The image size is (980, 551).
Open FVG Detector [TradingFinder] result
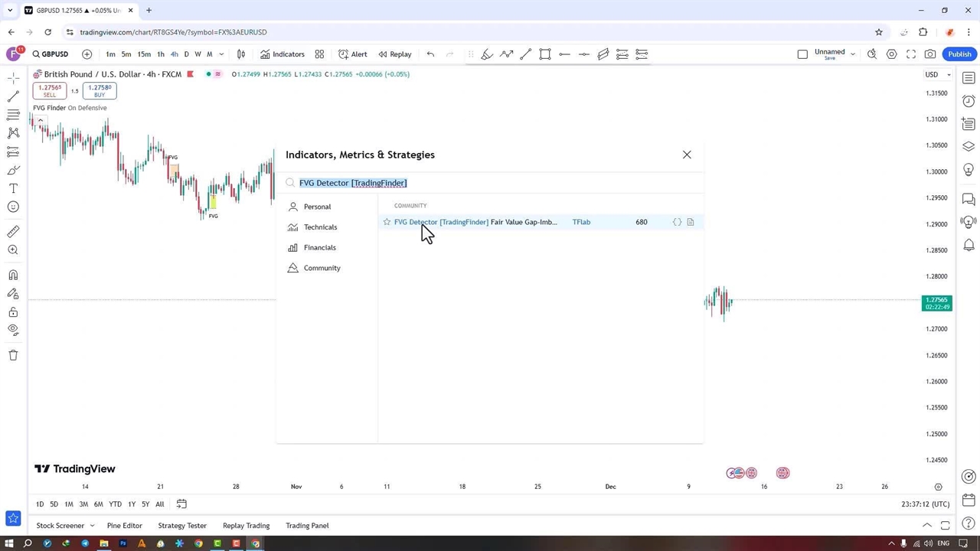tap(475, 222)
